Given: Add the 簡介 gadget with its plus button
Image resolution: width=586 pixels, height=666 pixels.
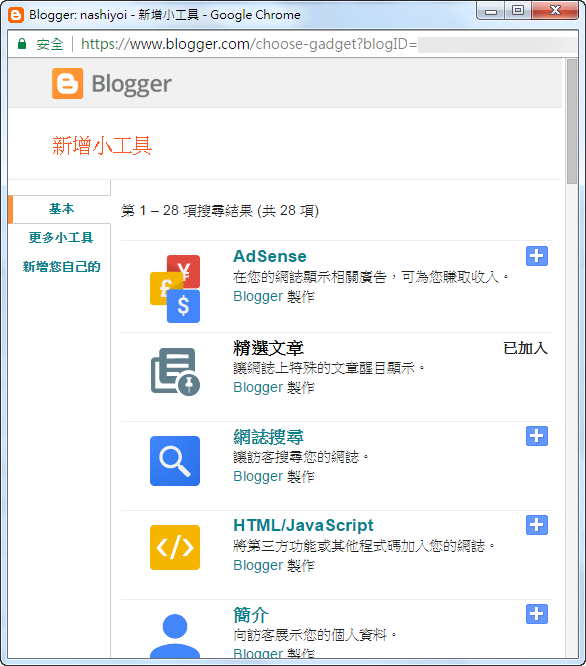Looking at the screenshot, I should coord(537,614).
